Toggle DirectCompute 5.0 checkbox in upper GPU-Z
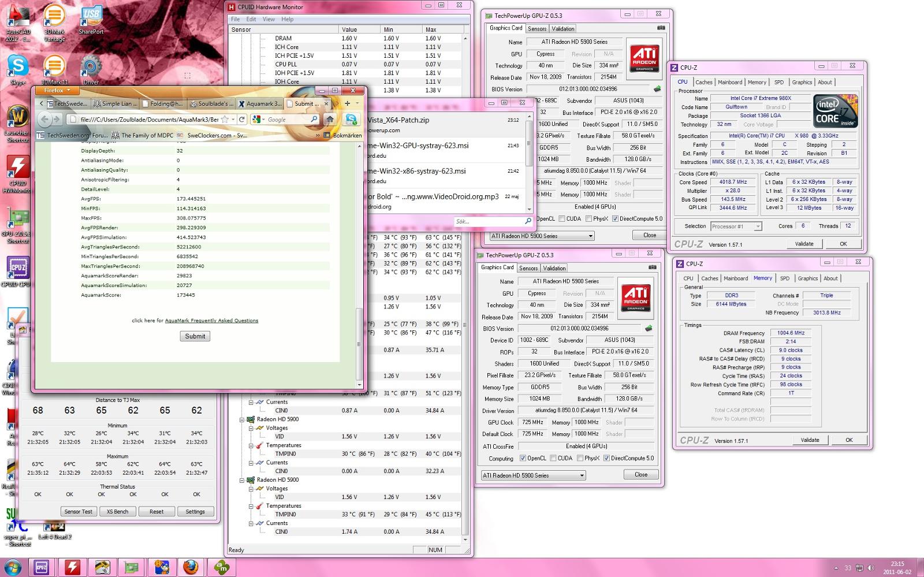924x577 pixels. click(x=615, y=219)
